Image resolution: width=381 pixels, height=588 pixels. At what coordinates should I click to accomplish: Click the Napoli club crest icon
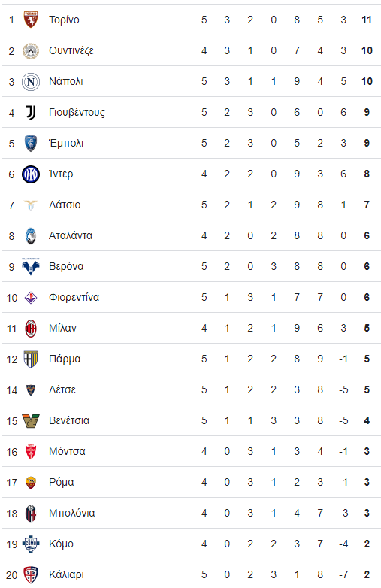pyautogui.click(x=31, y=81)
